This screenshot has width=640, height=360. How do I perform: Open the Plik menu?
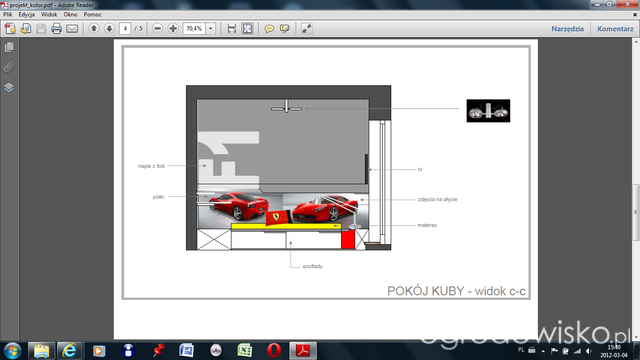click(8, 14)
